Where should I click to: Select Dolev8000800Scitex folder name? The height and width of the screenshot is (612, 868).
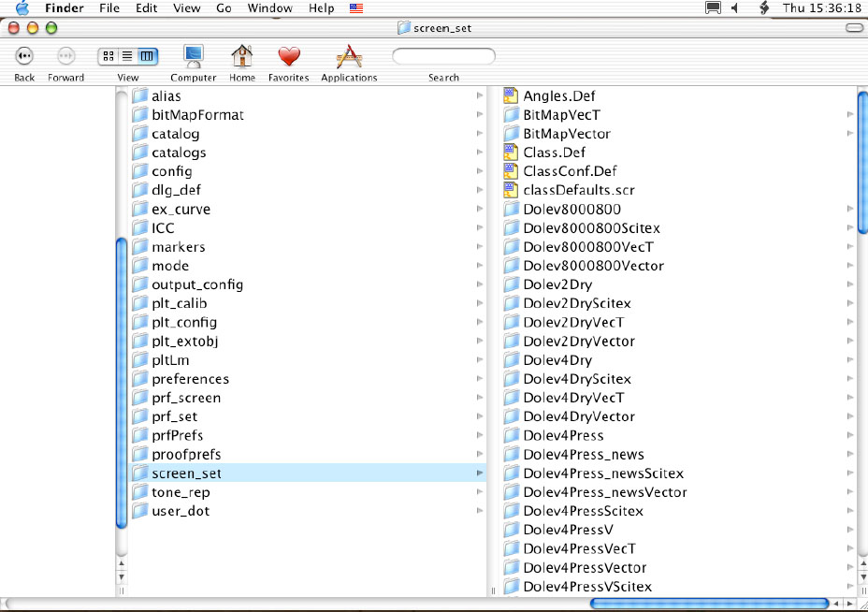(x=592, y=228)
